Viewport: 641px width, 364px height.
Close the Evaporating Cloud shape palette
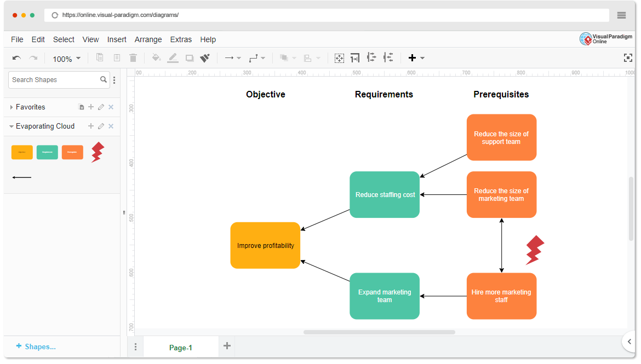coord(111,126)
